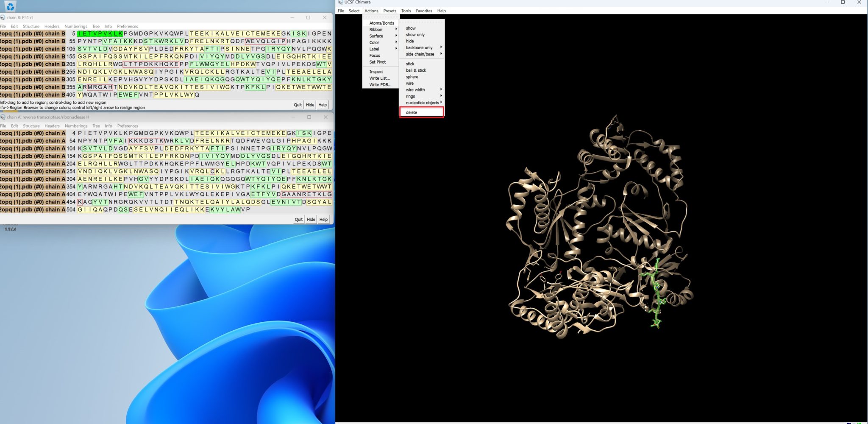
Task: Click the chain A window title icon
Action: click(3, 117)
